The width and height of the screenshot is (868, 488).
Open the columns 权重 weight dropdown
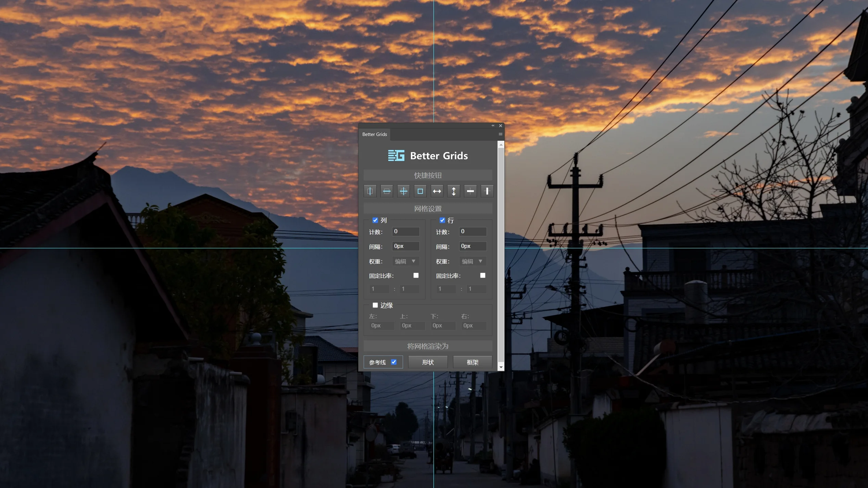coord(405,261)
